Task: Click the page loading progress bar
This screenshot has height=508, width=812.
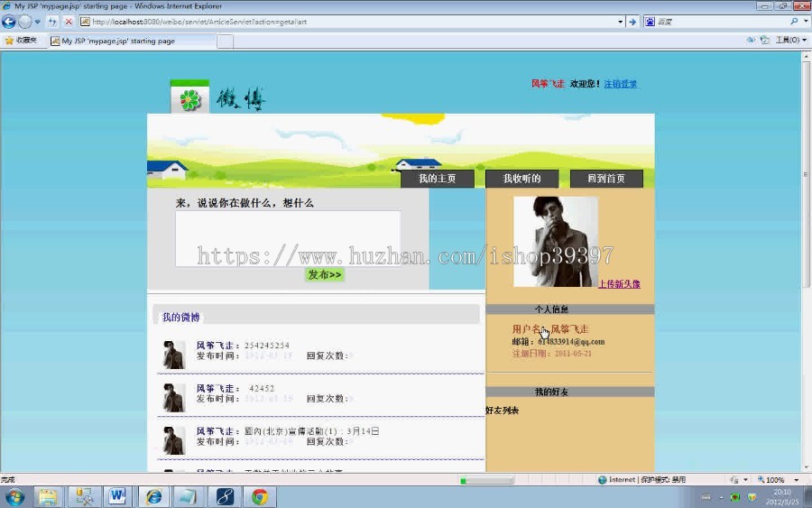Action: click(487, 481)
